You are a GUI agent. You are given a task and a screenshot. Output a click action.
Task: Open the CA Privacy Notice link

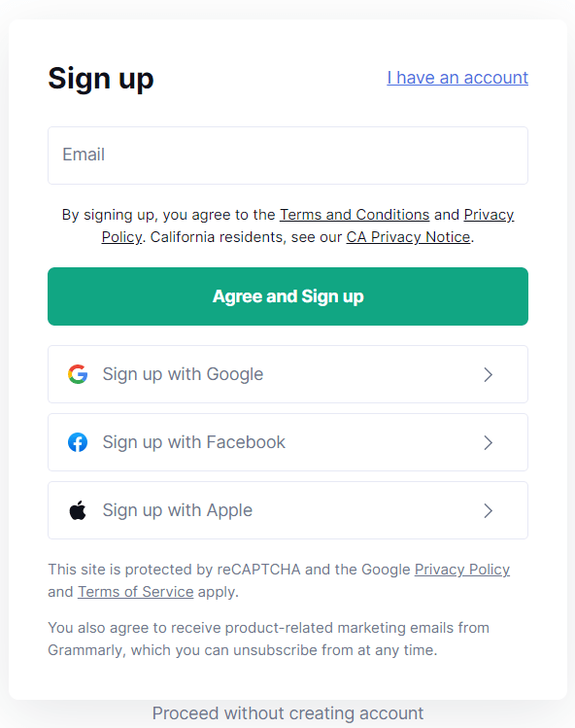[x=408, y=237]
